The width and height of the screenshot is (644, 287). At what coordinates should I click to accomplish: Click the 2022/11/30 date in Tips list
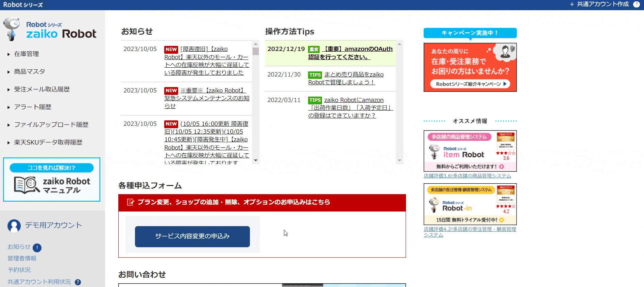284,74
